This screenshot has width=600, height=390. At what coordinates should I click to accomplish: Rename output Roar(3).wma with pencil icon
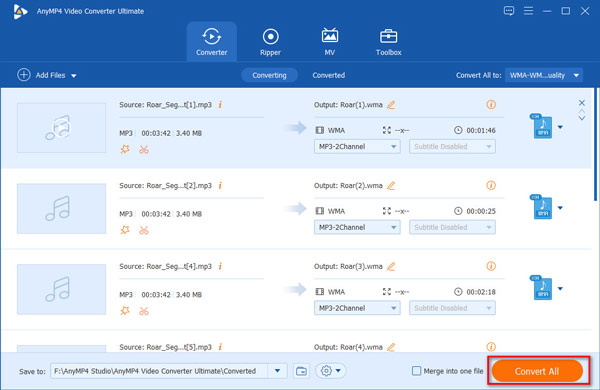[x=391, y=266]
